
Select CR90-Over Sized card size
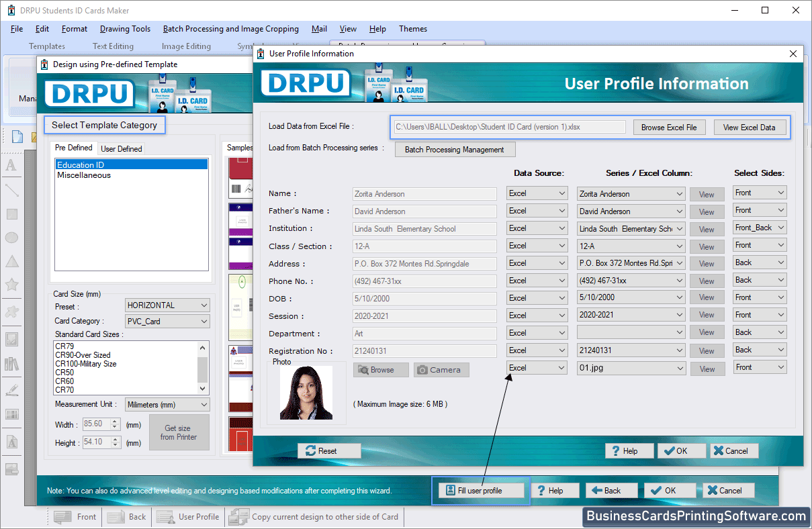83,355
